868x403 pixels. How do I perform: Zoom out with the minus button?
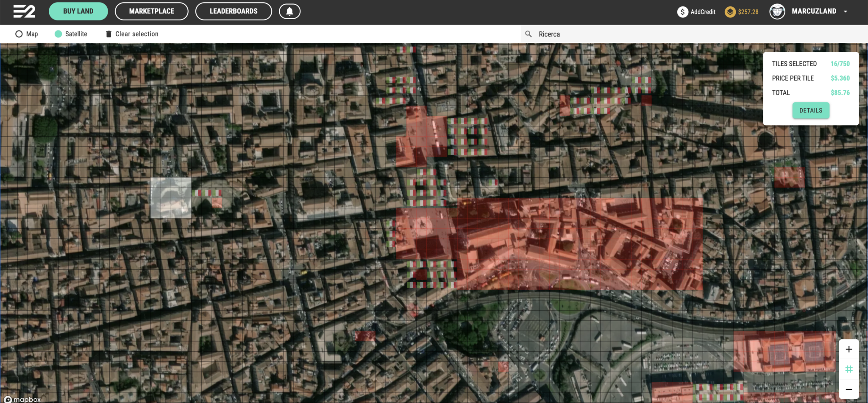point(849,389)
